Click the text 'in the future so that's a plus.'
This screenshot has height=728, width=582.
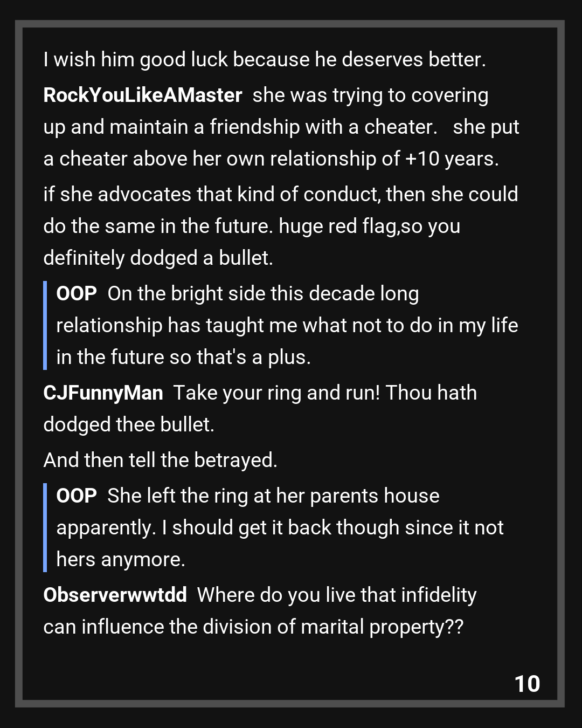(x=183, y=357)
